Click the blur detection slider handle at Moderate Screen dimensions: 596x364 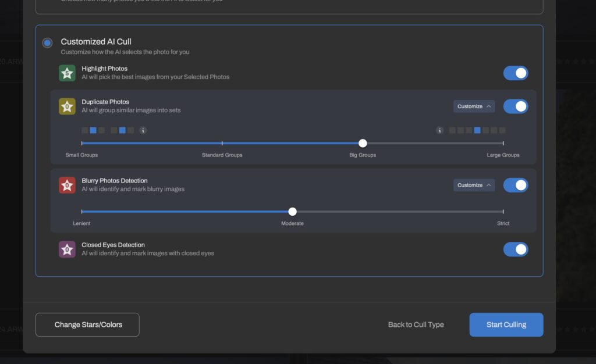292,212
